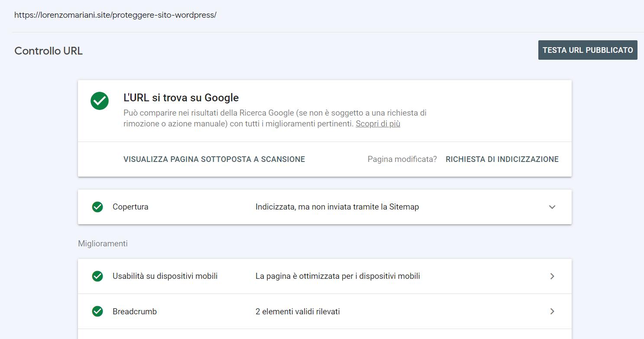Click the check icon next to Usabilità su dispositivi mobili
This screenshot has width=644, height=339.
click(98, 276)
